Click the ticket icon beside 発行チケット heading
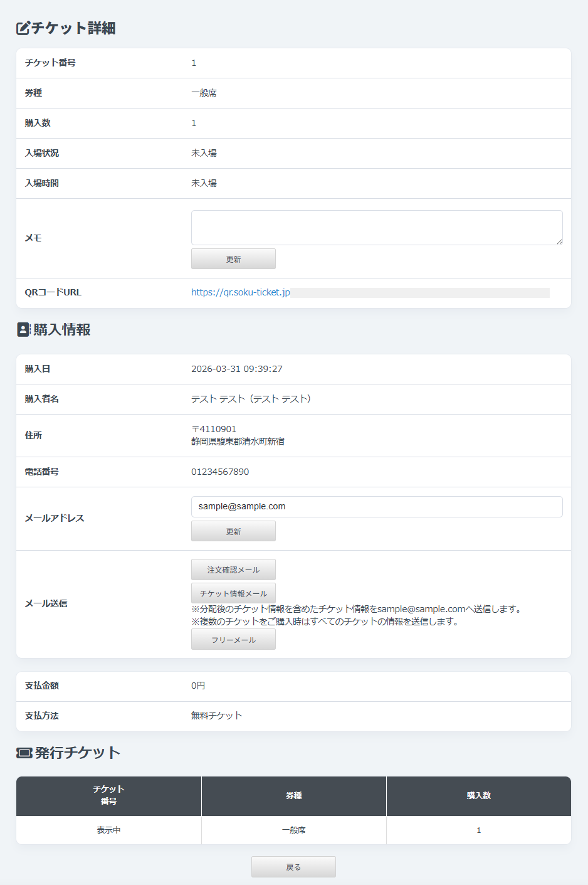Image resolution: width=588 pixels, height=885 pixels. click(x=24, y=753)
